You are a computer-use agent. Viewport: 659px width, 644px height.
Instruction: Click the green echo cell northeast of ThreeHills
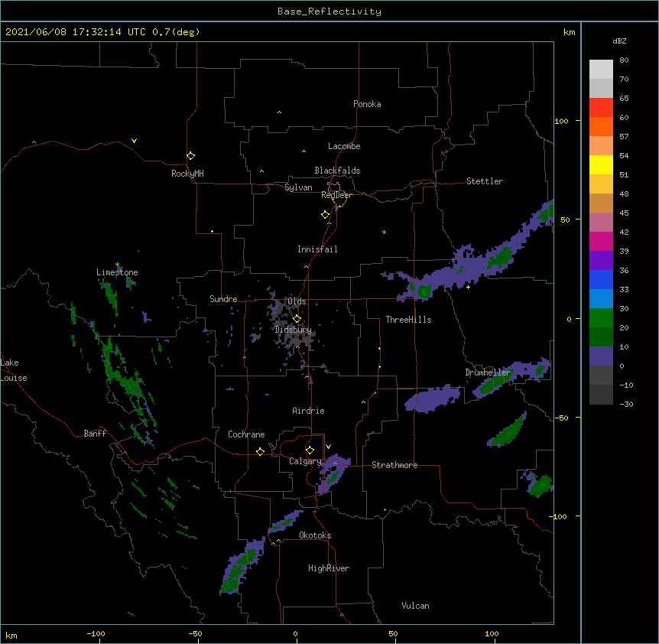point(424,291)
